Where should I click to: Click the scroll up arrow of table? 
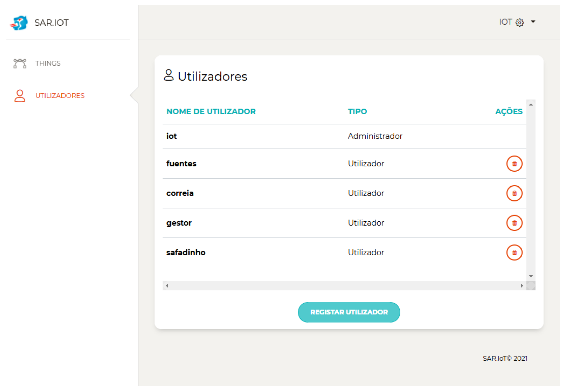click(531, 105)
